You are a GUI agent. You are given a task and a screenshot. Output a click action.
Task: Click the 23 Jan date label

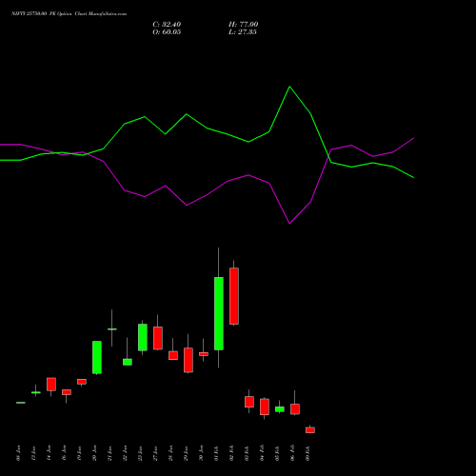point(140,453)
